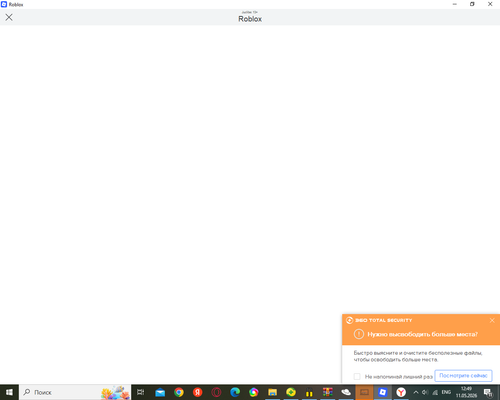Image resolution: width=500 pixels, height=400 pixels.
Task: Open the Mail app from the taskbar
Action: pyautogui.click(x=160, y=392)
